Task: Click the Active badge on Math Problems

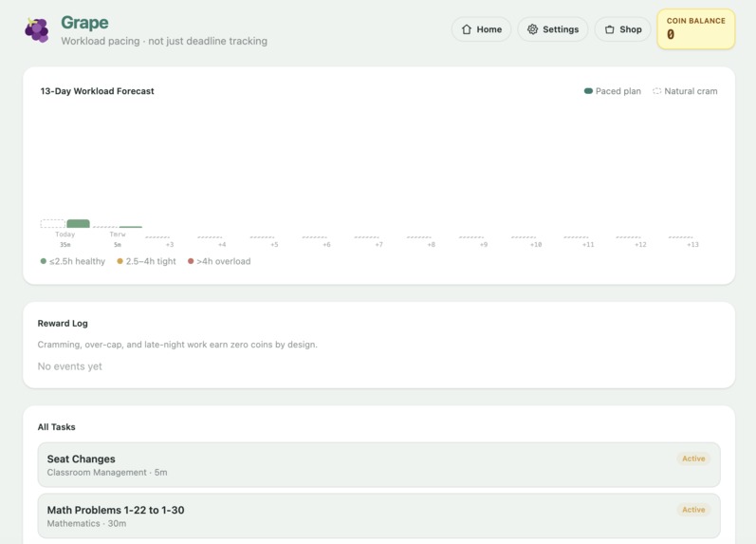Action: [693, 510]
